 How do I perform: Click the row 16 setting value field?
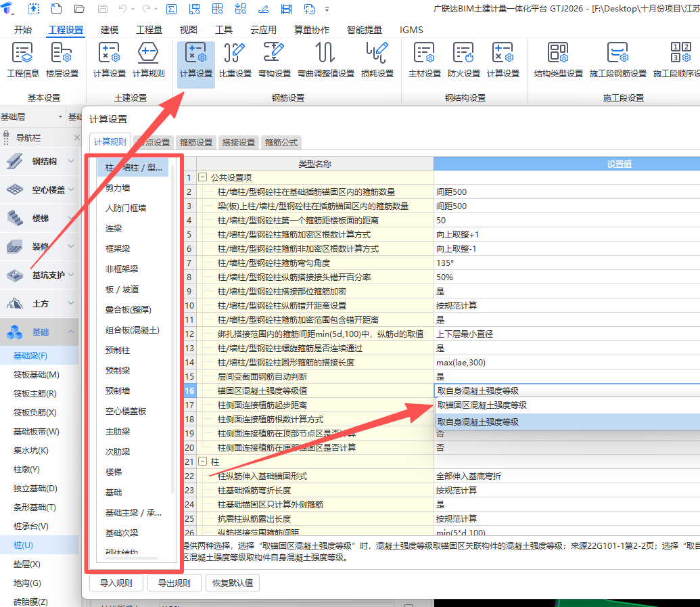point(567,391)
